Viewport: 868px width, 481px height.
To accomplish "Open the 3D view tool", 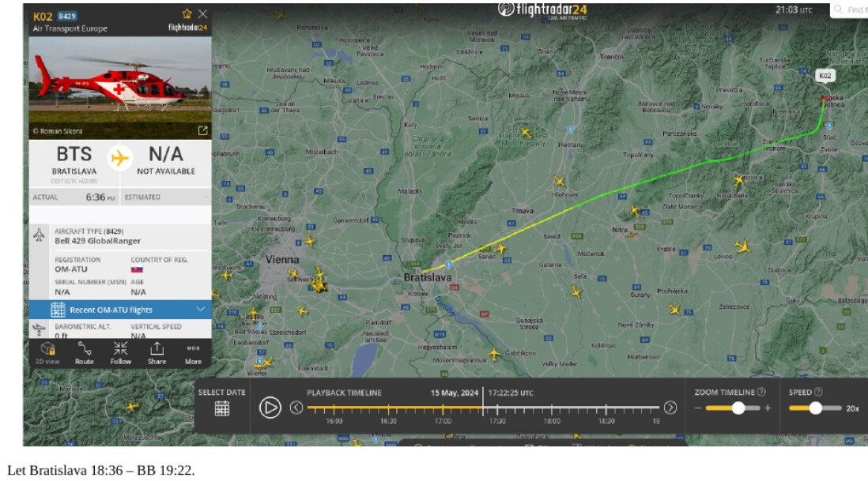I will (x=47, y=353).
